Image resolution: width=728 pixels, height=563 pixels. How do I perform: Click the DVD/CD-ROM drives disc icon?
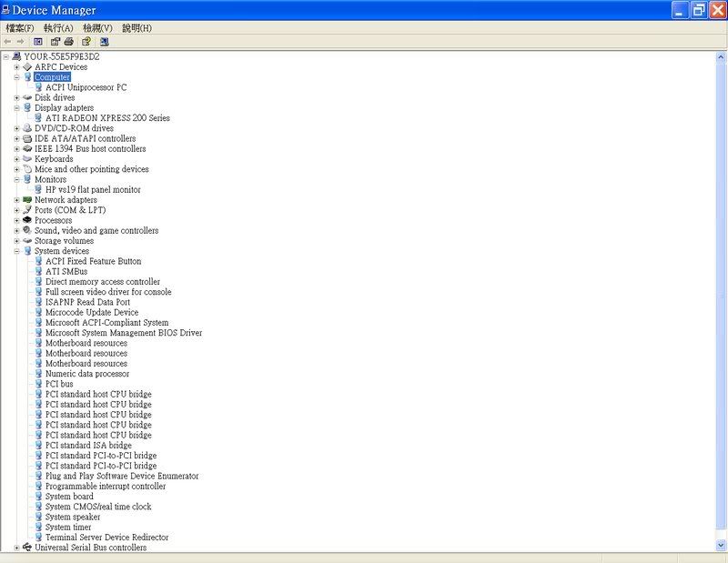[x=27, y=128]
